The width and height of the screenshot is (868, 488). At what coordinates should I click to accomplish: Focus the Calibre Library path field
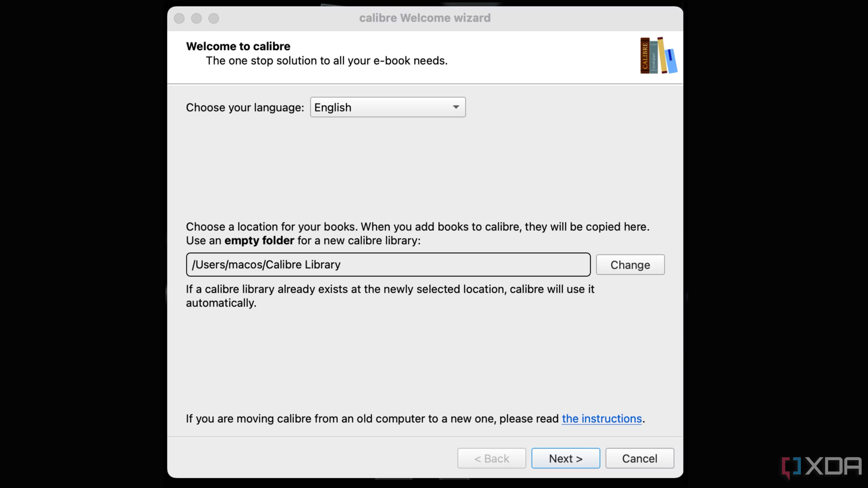pyautogui.click(x=388, y=265)
